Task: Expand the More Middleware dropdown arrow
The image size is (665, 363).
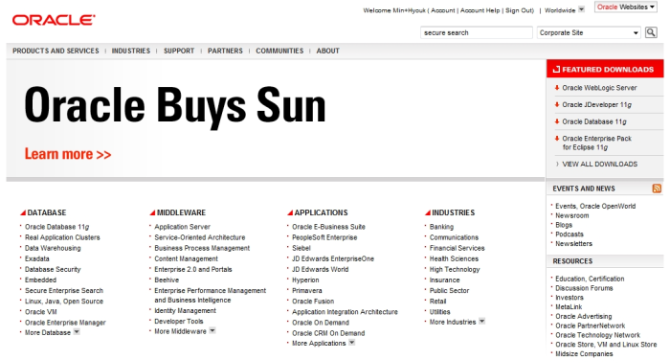Action: pyautogui.click(x=212, y=331)
